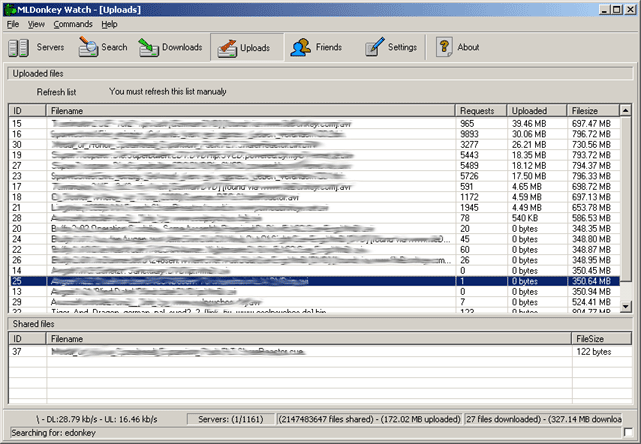Sort uploaded files by Uploaded column

[536, 110]
